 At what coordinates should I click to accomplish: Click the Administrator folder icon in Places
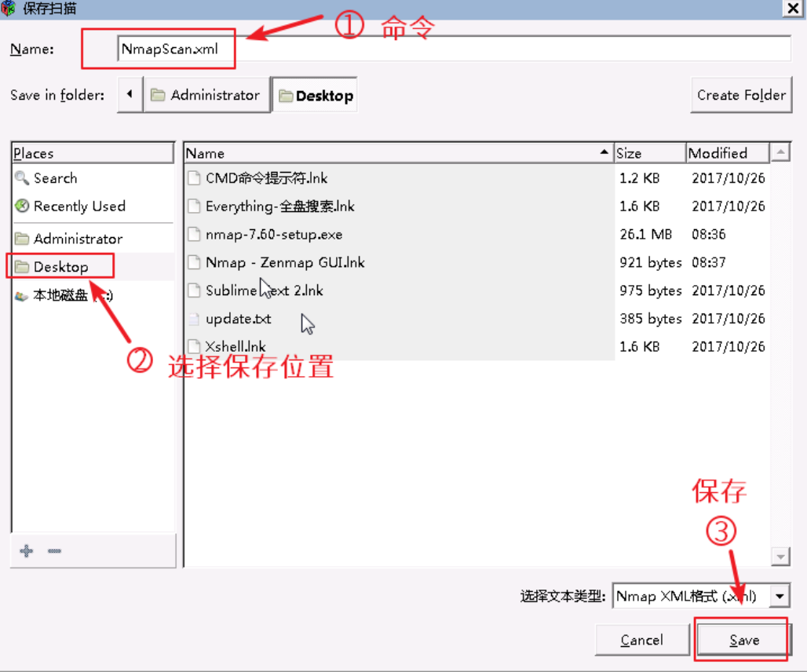[x=22, y=239]
